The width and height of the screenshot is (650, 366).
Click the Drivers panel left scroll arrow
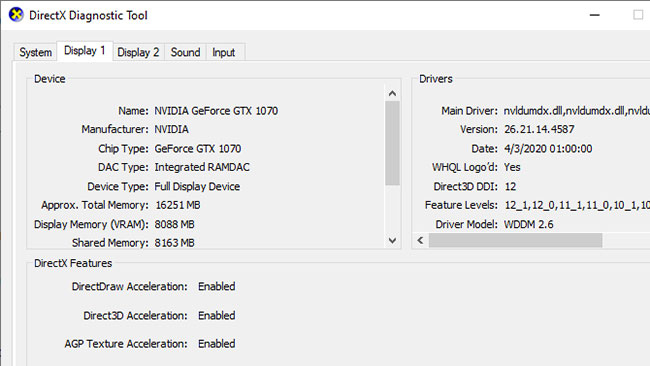tap(421, 240)
